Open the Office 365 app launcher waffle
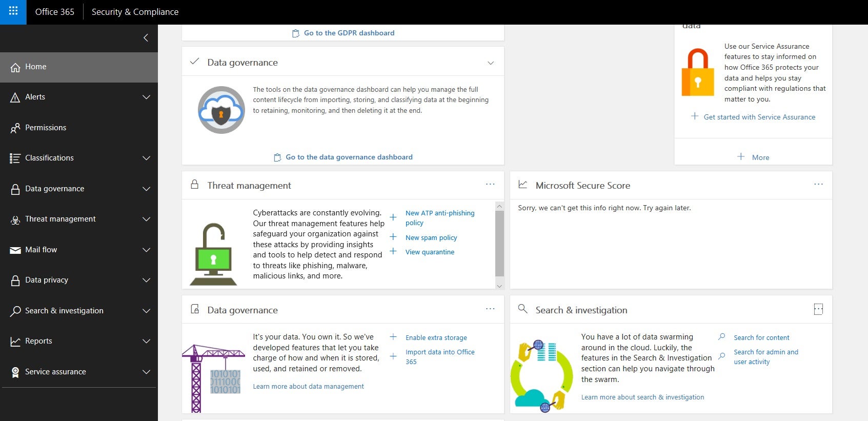The width and height of the screenshot is (868, 421). (13, 11)
